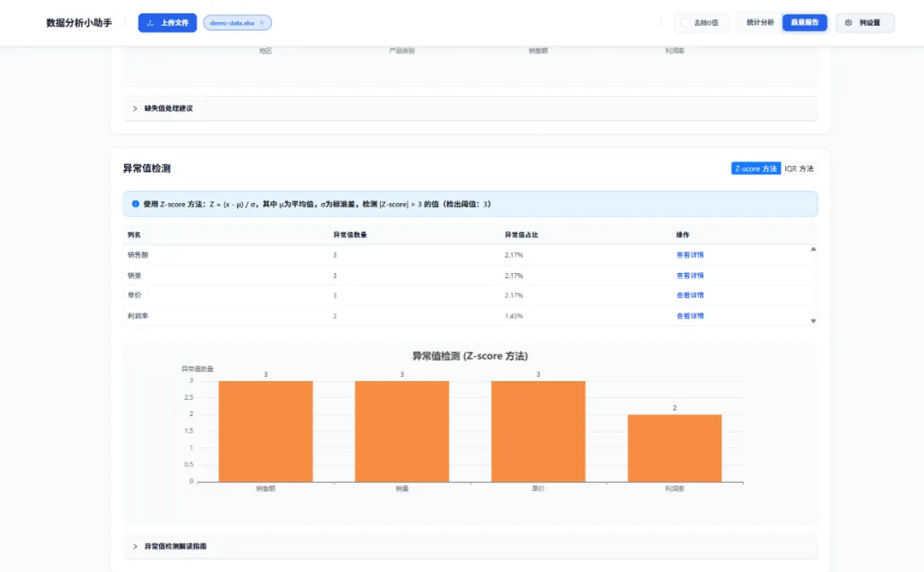
Task: Click the 列名 column header
Action: (133, 235)
